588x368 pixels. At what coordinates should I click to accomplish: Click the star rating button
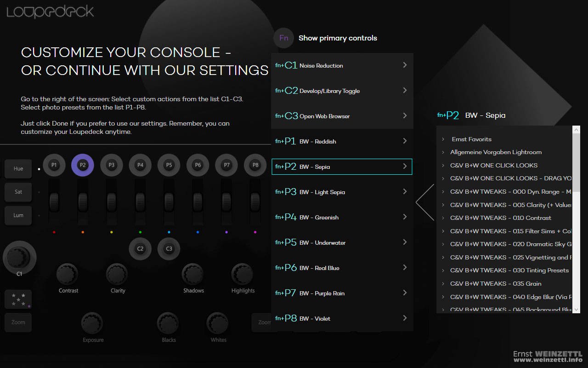[18, 299]
